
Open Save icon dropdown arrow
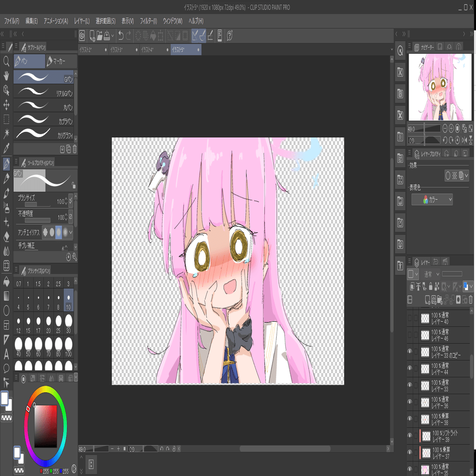click(x=113, y=36)
